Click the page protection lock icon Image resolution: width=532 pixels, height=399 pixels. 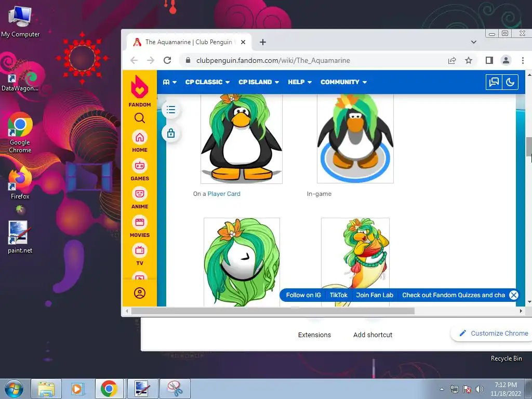(170, 133)
